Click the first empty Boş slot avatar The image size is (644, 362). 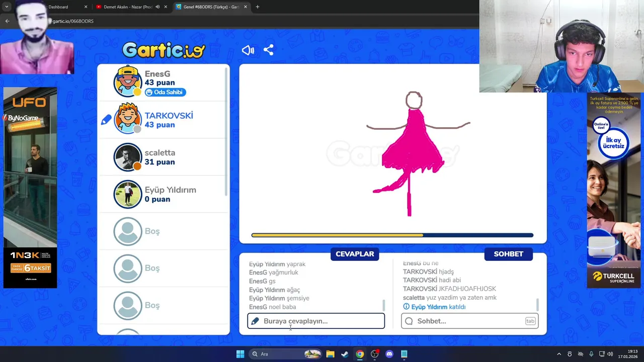click(128, 231)
